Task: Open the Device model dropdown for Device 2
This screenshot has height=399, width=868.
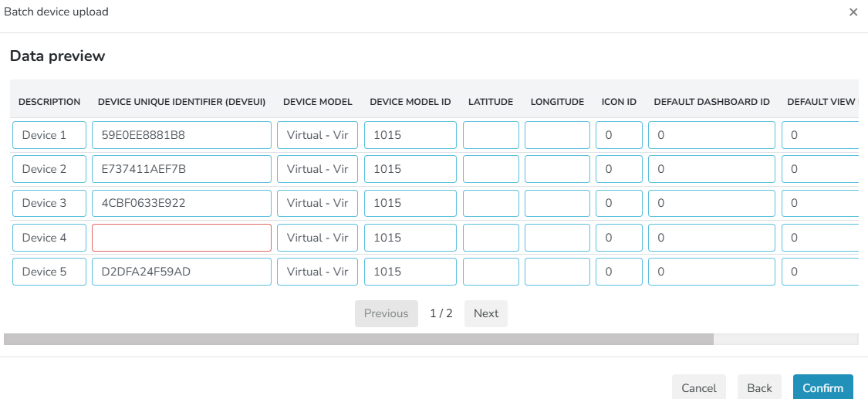Action: click(317, 169)
